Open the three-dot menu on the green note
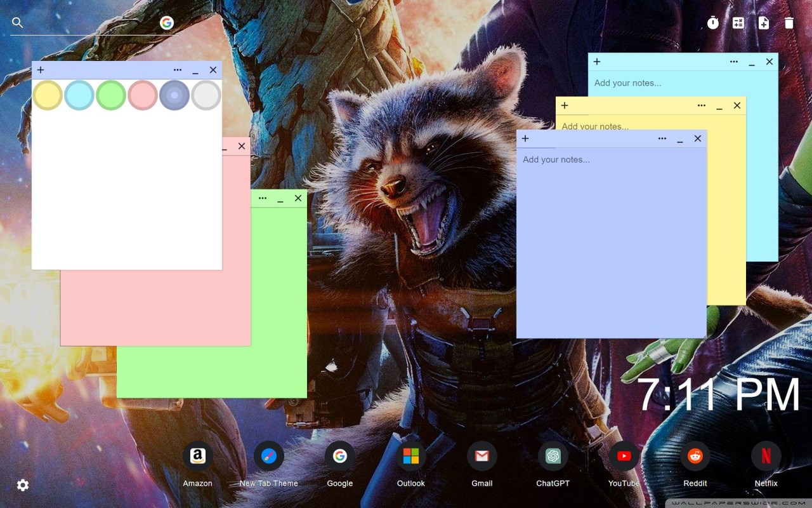The width and height of the screenshot is (812, 508). pyautogui.click(x=263, y=198)
